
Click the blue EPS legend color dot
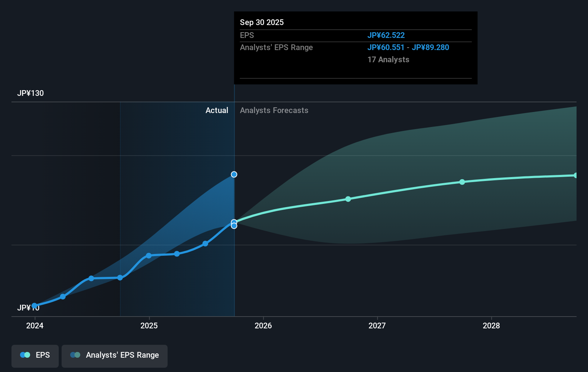coord(23,355)
